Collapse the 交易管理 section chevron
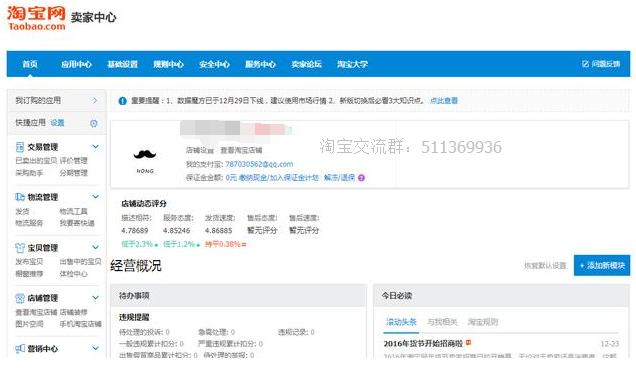636x368 pixels. pos(95,146)
